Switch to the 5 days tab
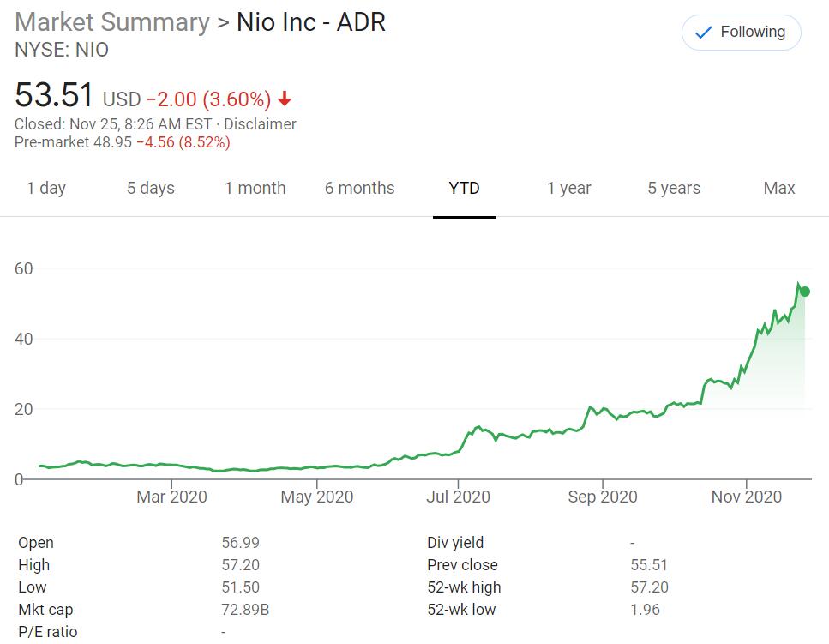 pos(151,188)
